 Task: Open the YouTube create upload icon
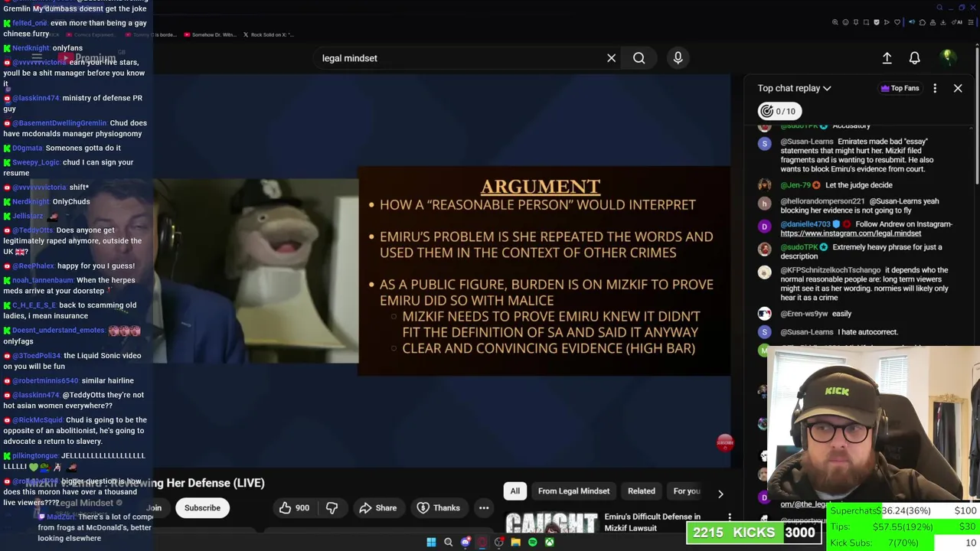point(887,58)
